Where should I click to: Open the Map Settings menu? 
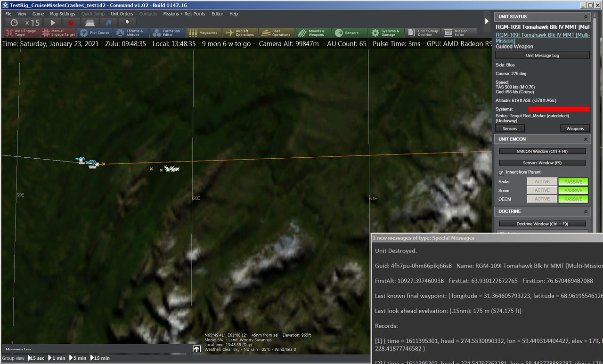point(63,14)
